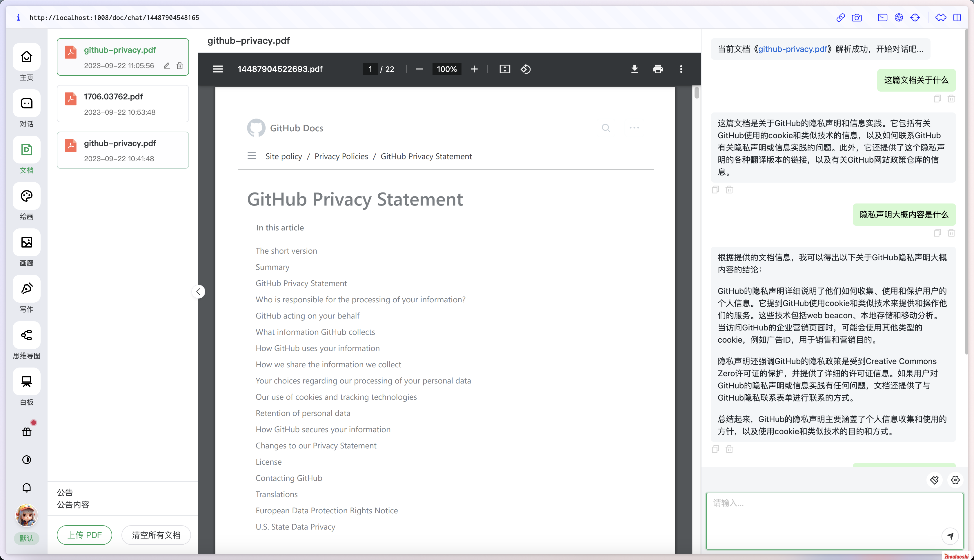The height and width of the screenshot is (560, 974).
Task: Click the browser link icon in top bar
Action: [x=841, y=18]
